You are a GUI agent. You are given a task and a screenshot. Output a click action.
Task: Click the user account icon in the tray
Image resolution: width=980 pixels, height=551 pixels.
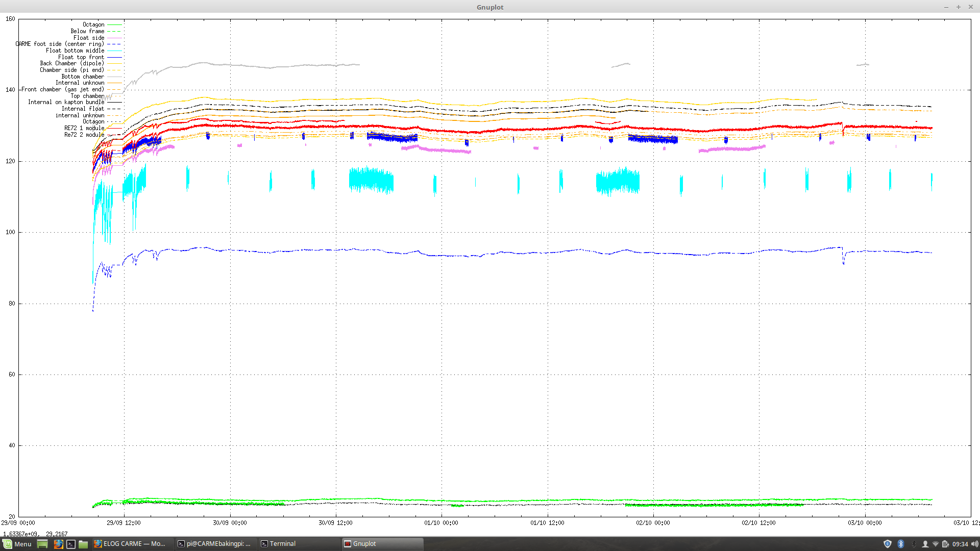click(x=925, y=544)
